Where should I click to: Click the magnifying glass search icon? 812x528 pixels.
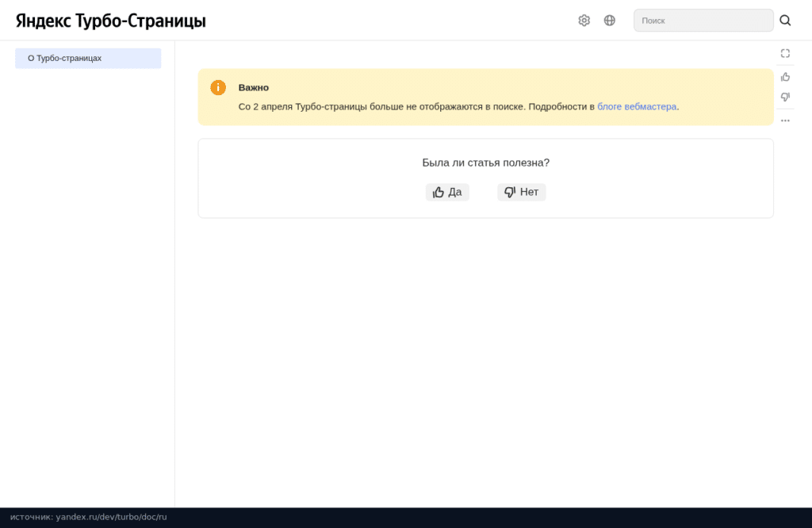pyautogui.click(x=785, y=20)
